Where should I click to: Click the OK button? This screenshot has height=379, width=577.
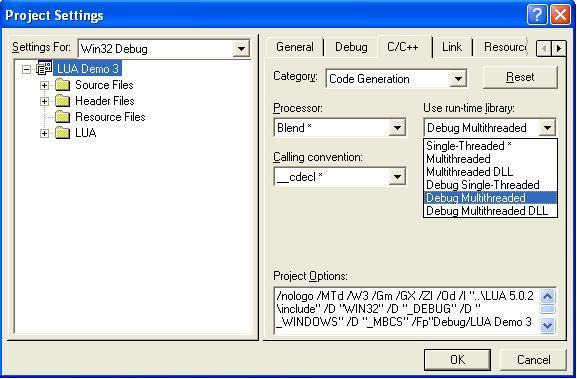(x=457, y=359)
